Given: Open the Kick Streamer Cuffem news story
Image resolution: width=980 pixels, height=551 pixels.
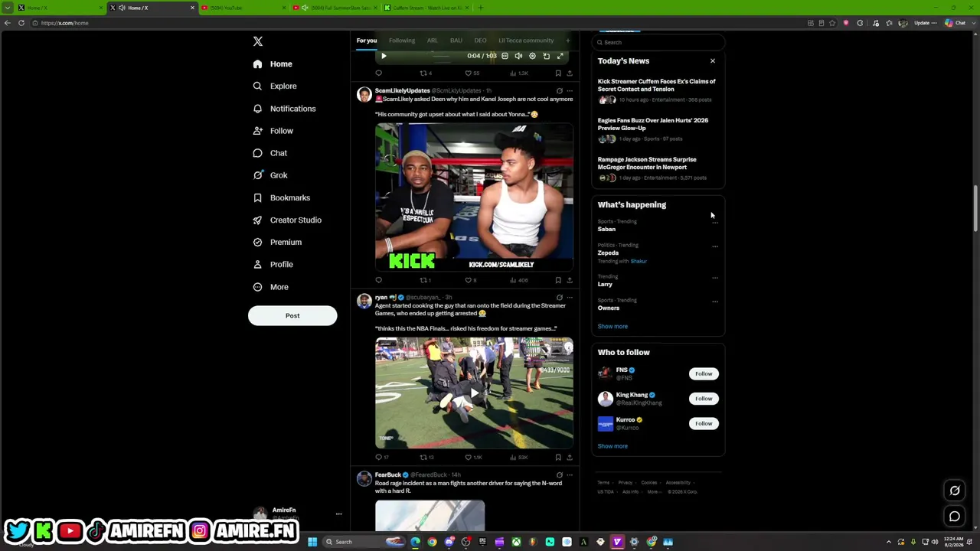Looking at the screenshot, I should click(x=658, y=90).
